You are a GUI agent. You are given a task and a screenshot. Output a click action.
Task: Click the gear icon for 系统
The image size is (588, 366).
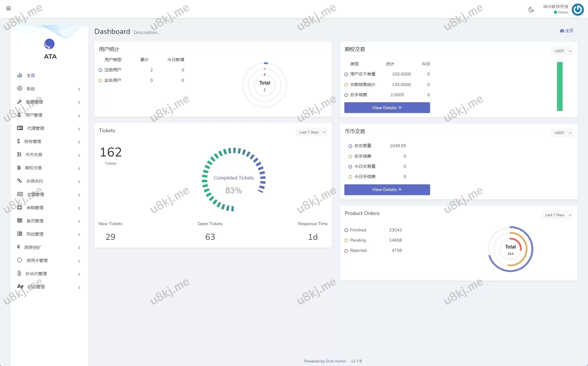click(x=19, y=88)
